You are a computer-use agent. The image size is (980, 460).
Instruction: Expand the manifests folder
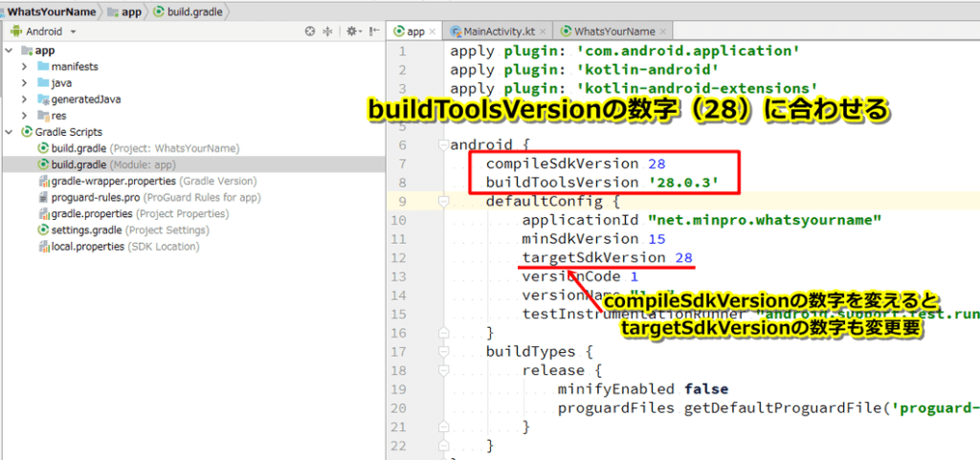point(25,67)
